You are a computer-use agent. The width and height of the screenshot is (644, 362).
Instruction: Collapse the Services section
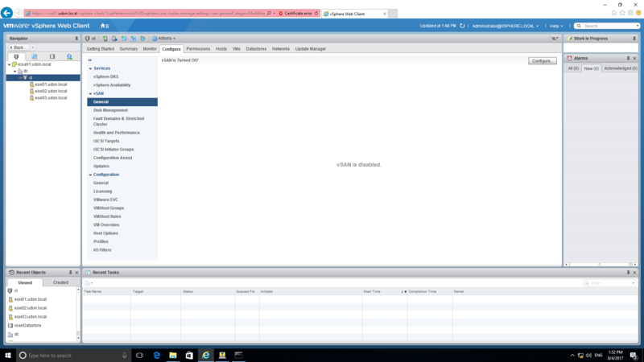(90, 68)
